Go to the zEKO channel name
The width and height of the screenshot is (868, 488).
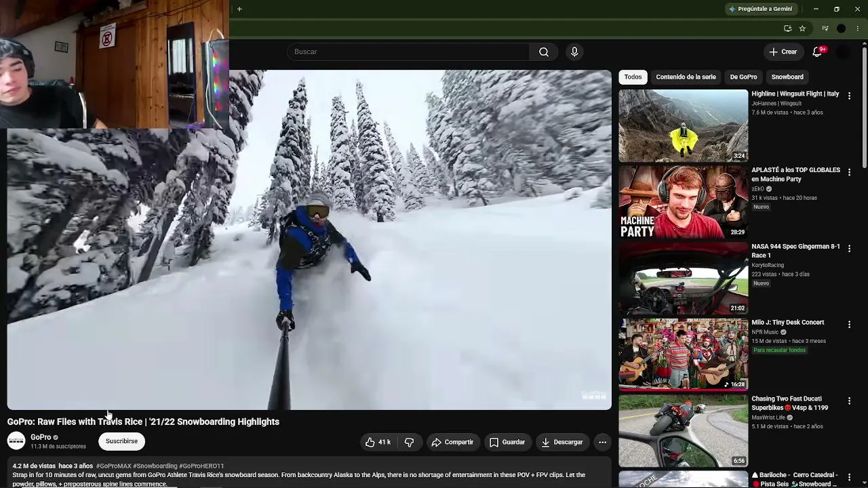(758, 189)
